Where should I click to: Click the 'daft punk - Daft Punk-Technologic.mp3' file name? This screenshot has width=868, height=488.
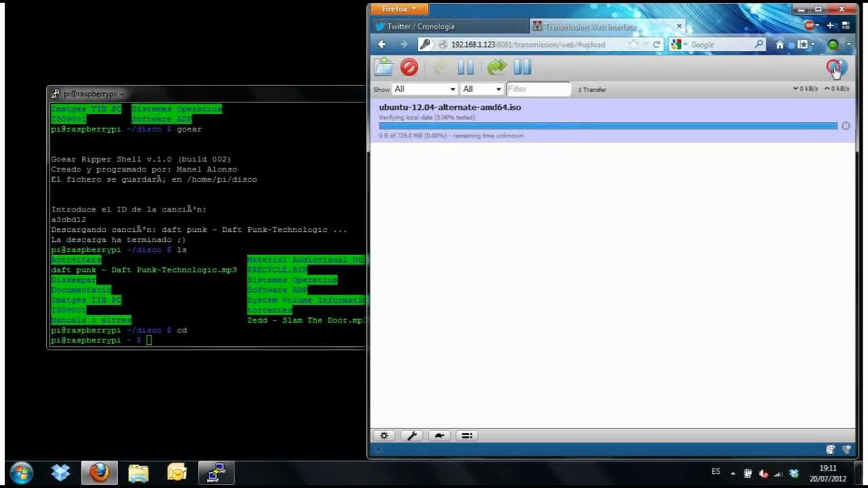144,270
